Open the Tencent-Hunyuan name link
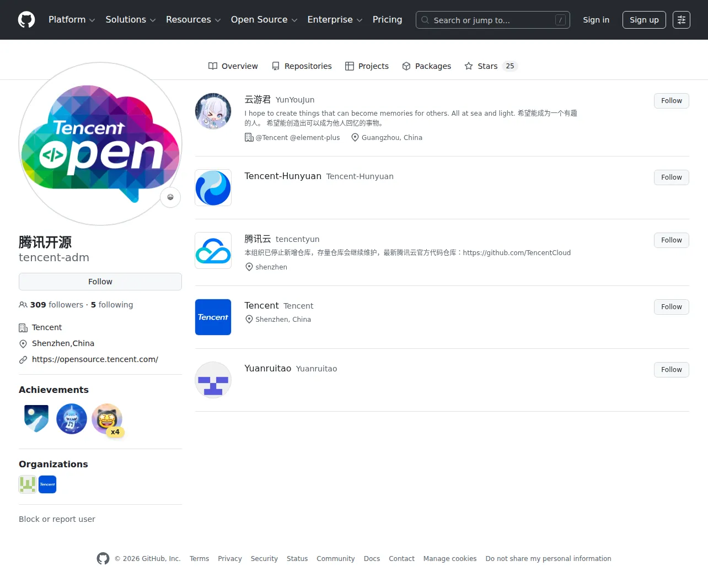Screen dimensions: 708x588 (x=319, y=176)
